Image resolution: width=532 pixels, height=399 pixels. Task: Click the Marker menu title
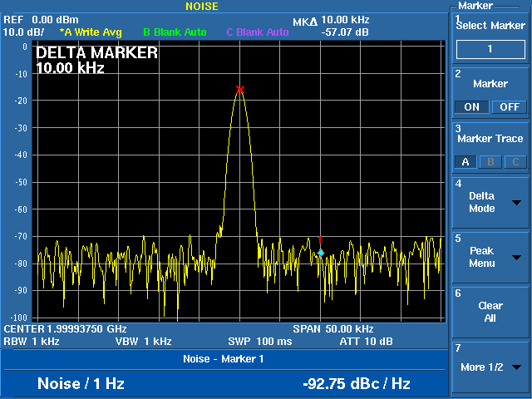point(475,6)
